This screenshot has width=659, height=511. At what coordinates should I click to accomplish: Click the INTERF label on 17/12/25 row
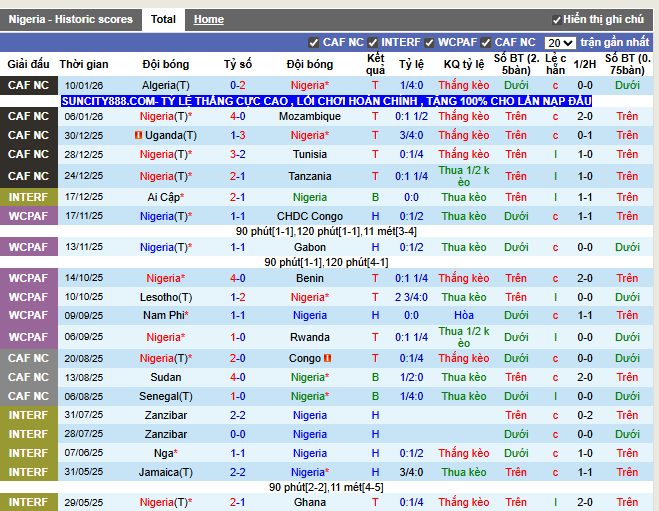pyautogui.click(x=29, y=197)
